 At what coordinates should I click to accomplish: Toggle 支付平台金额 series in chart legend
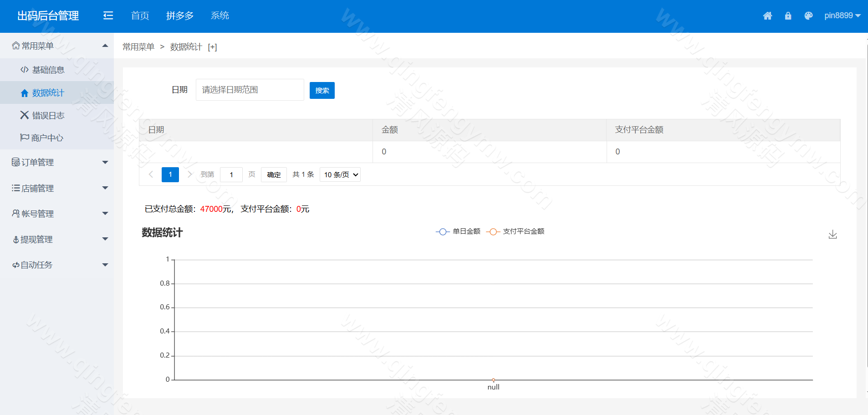pos(516,231)
